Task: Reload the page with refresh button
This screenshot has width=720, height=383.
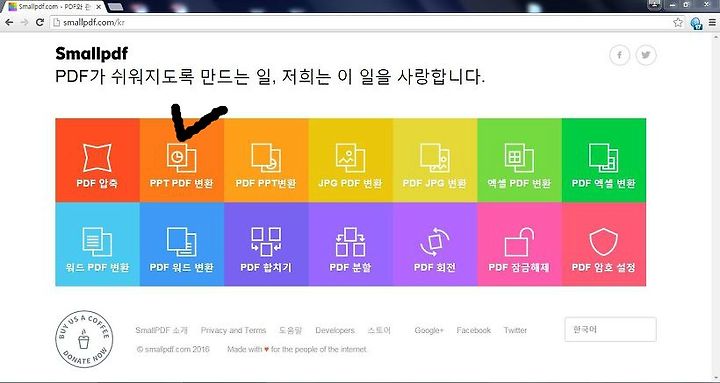Action: pyautogui.click(x=40, y=22)
